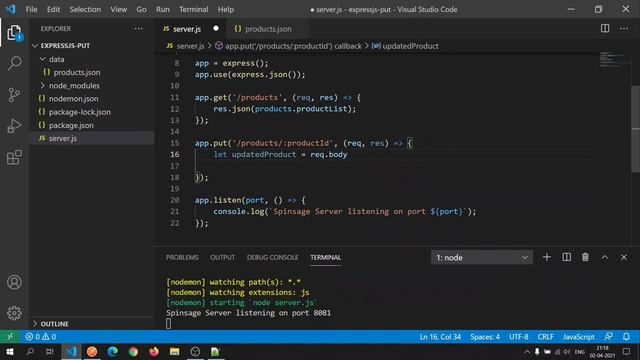Select the TERMINAL panel tab
640x360 pixels.
[x=325, y=257]
